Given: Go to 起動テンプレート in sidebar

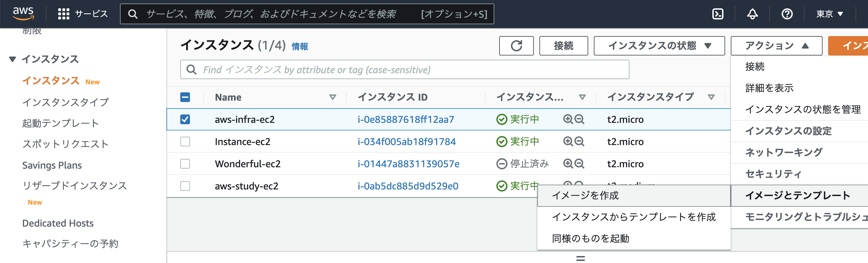Looking at the screenshot, I should click(x=61, y=123).
